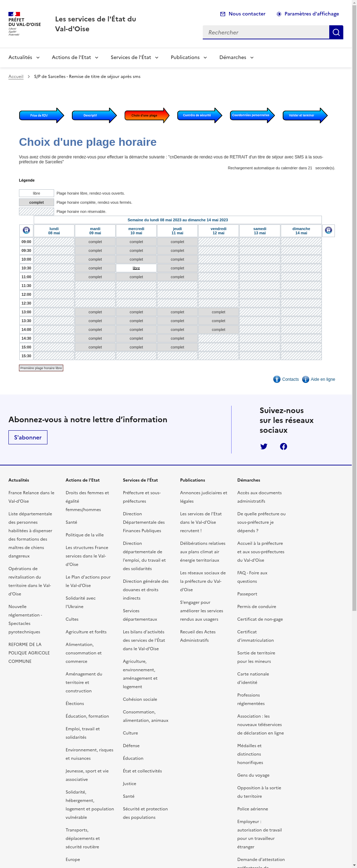Click the Coordonnées personnelles step arrow
Viewport: 357px width, 868px height.
coord(252,115)
